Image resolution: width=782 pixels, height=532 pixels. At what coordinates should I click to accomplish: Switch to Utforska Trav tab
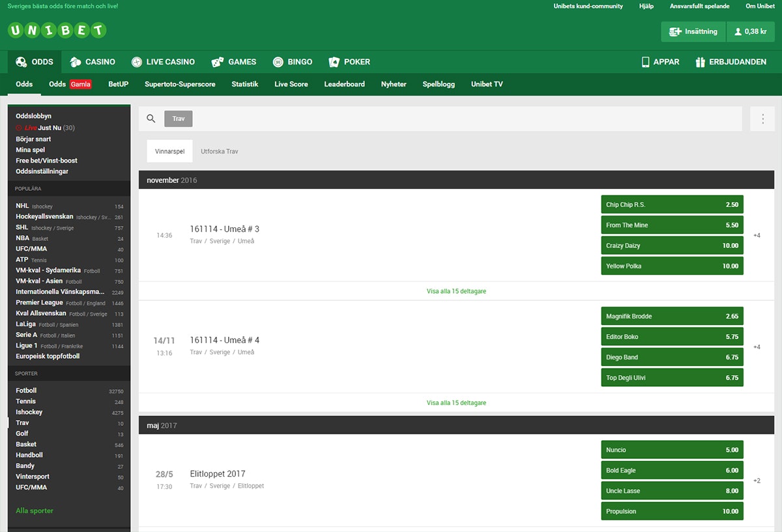pos(220,151)
